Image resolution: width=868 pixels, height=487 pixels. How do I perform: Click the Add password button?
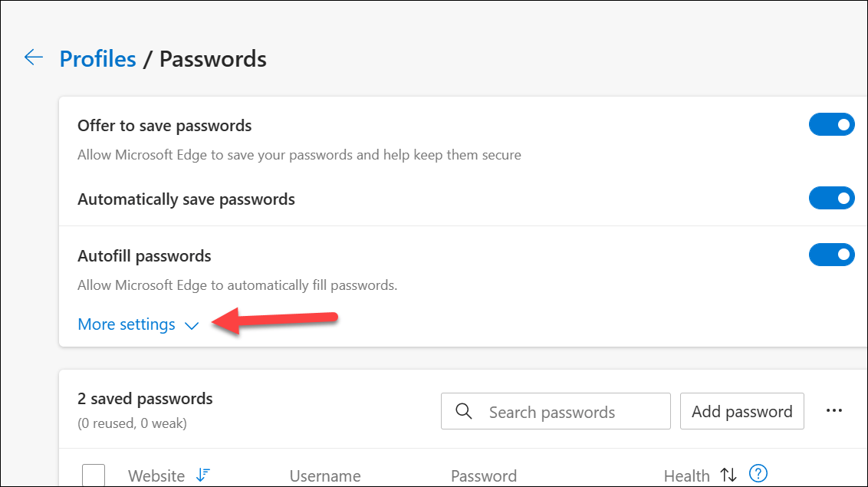(741, 411)
